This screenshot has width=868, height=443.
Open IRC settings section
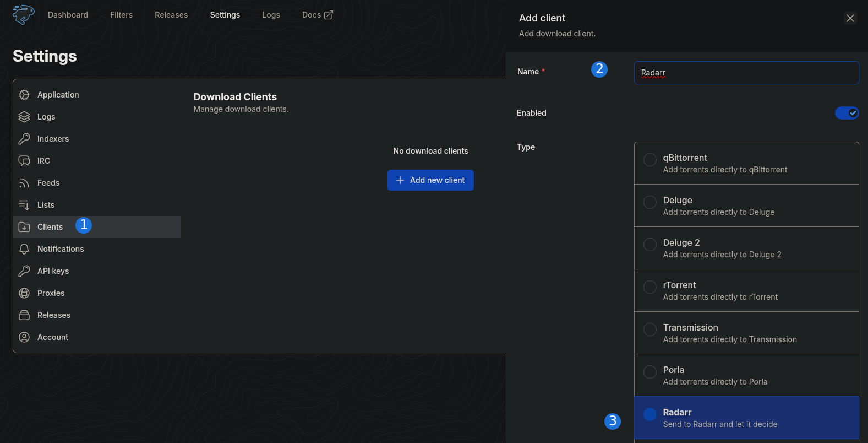click(x=97, y=161)
